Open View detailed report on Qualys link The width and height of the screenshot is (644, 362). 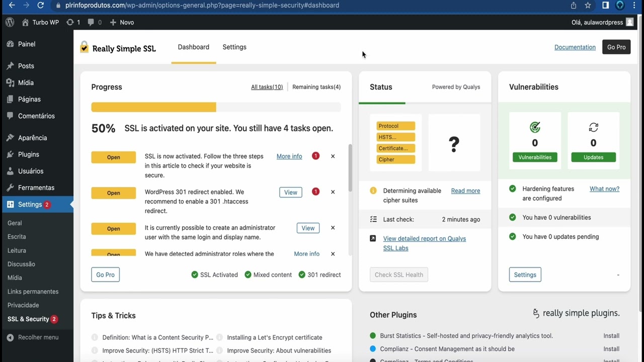[425, 243]
